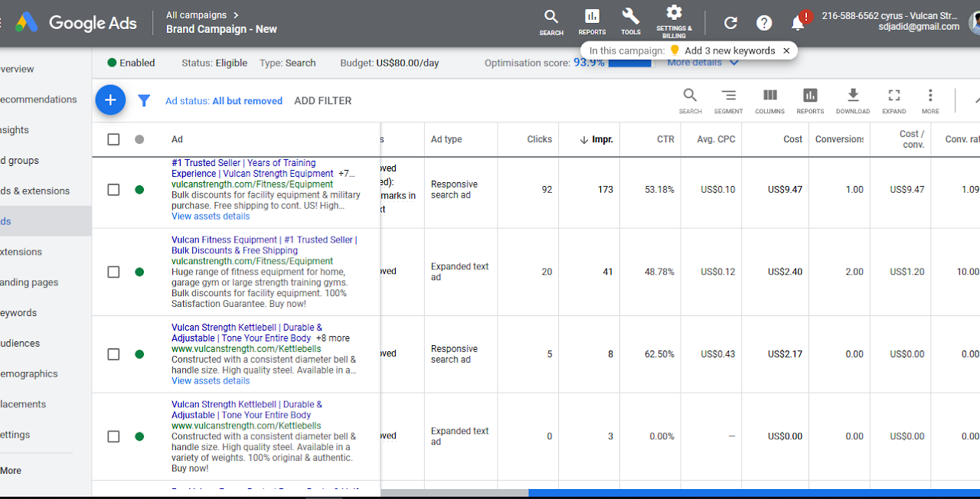Open 'View assets details' for #1 Trusted Seller ad

coord(211,217)
